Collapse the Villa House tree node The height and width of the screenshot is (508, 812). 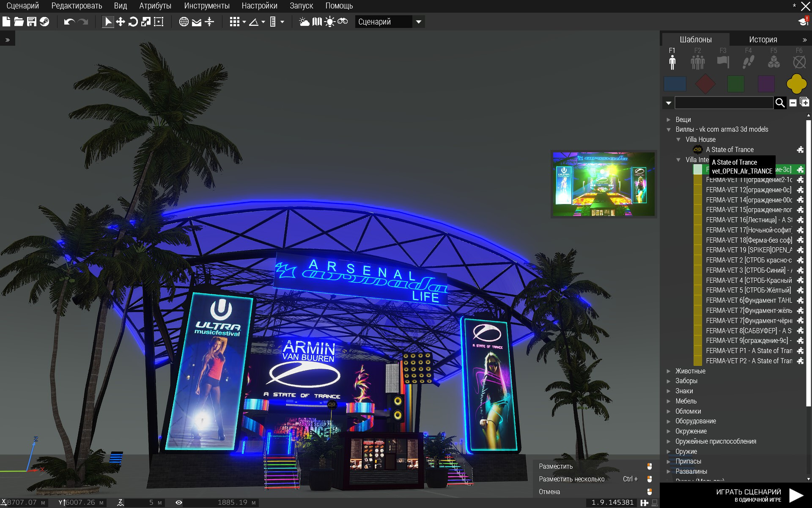pyautogui.click(x=678, y=140)
